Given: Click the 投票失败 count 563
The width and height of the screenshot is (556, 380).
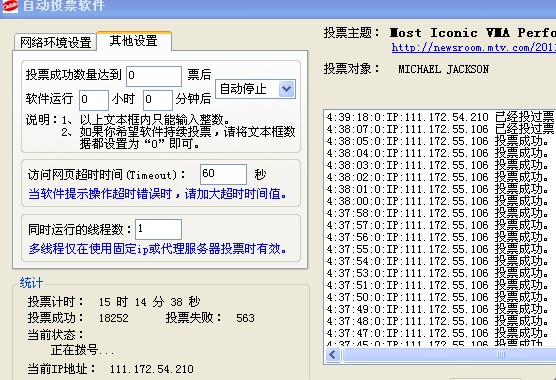Looking at the screenshot, I should (245, 318).
